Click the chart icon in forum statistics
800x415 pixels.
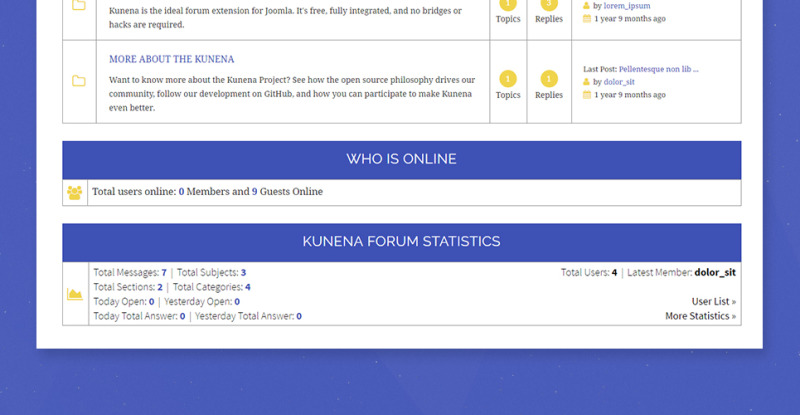point(74,294)
